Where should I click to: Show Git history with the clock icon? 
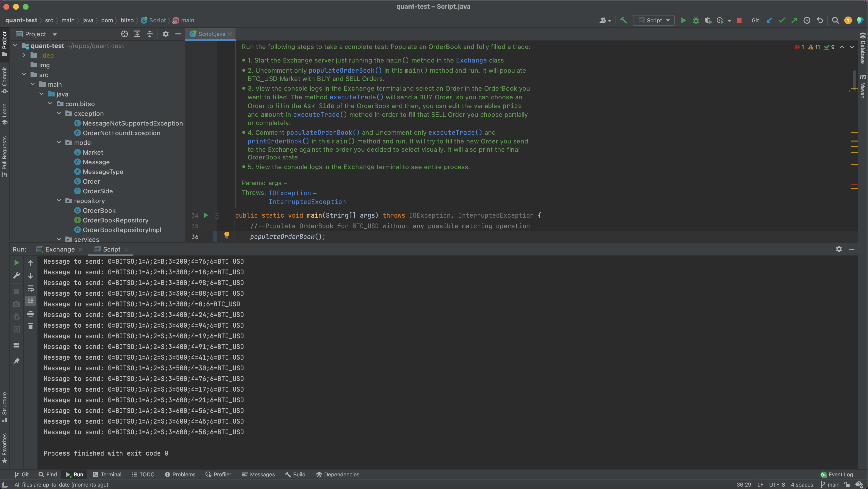pyautogui.click(x=807, y=21)
